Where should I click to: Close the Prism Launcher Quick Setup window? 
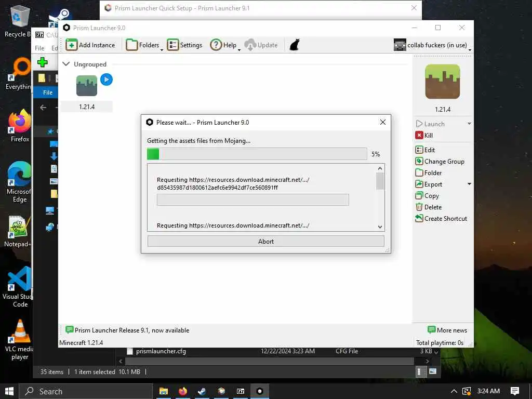click(x=414, y=8)
